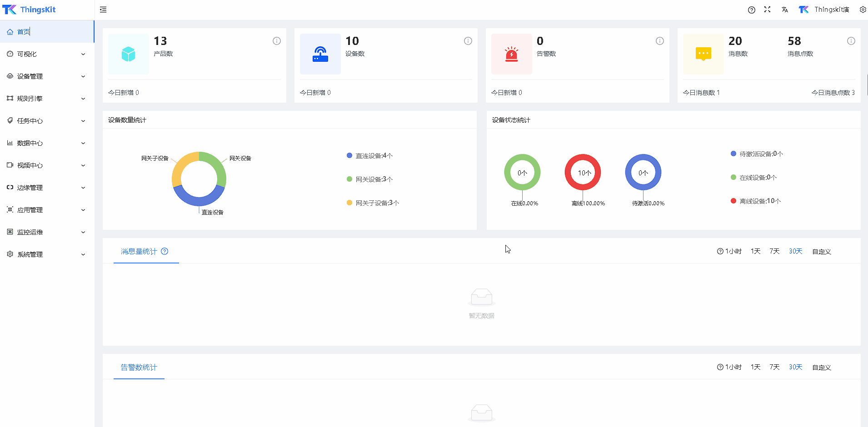Image resolution: width=868 pixels, height=427 pixels.
Task: Click the red alarm siren icon
Action: click(512, 54)
